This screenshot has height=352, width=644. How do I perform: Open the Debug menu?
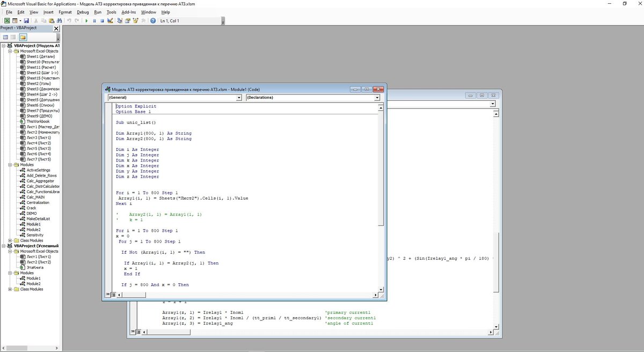(x=83, y=12)
